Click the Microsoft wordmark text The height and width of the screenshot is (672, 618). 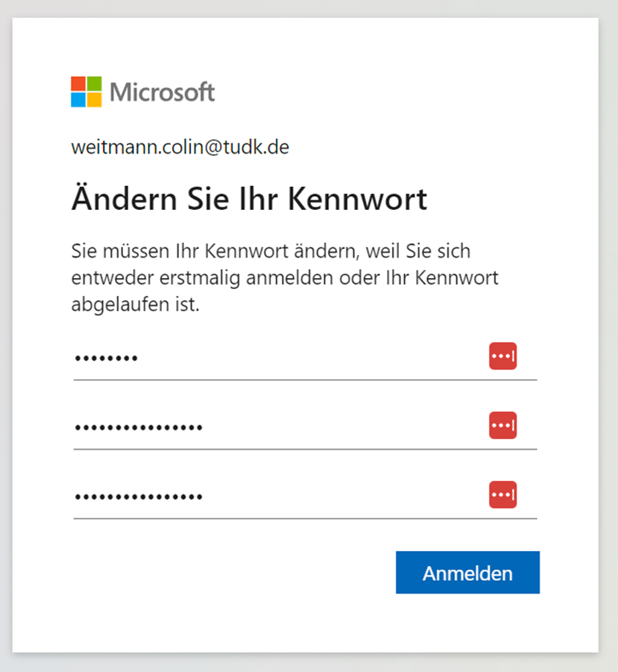coord(162,91)
